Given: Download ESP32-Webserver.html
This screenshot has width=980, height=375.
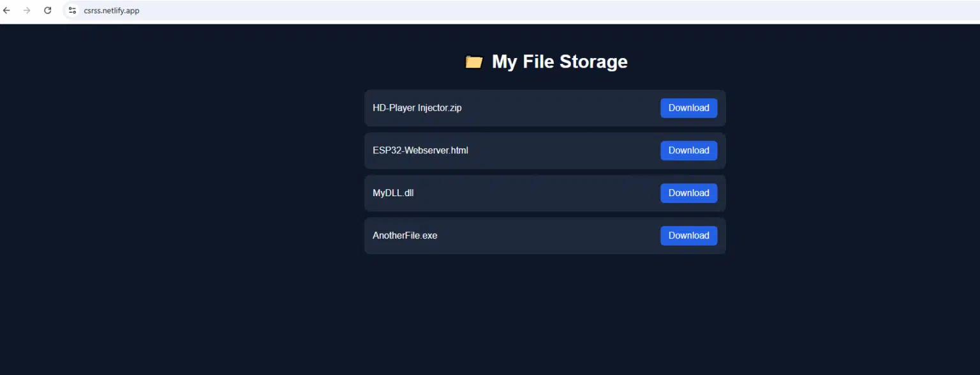Looking at the screenshot, I should [x=688, y=150].
